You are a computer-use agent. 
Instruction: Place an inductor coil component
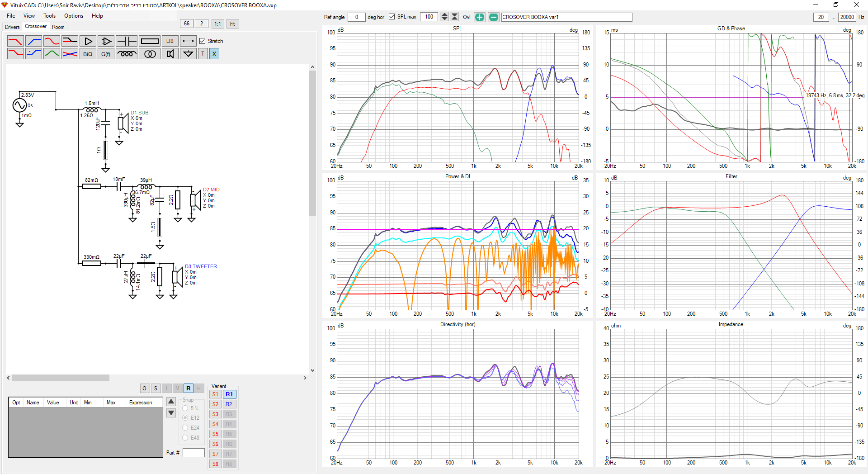pos(127,54)
